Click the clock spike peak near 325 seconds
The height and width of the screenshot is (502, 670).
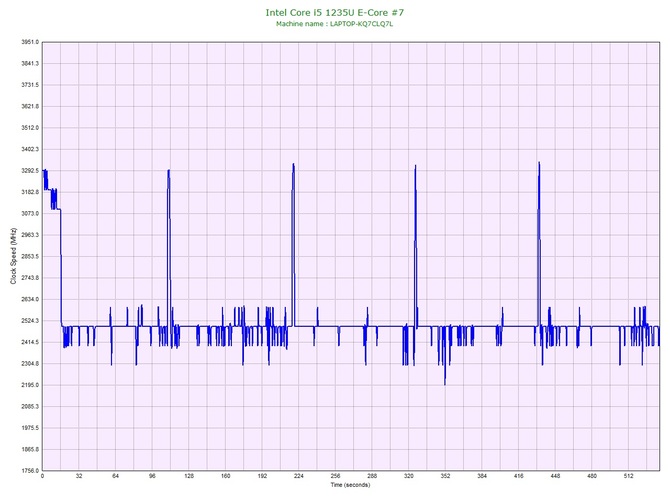(415, 166)
